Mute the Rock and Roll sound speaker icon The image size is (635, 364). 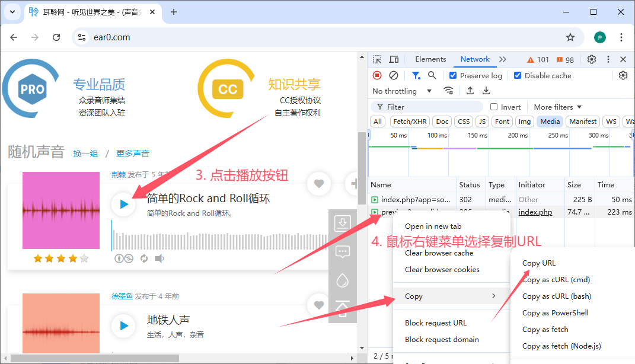(x=159, y=258)
